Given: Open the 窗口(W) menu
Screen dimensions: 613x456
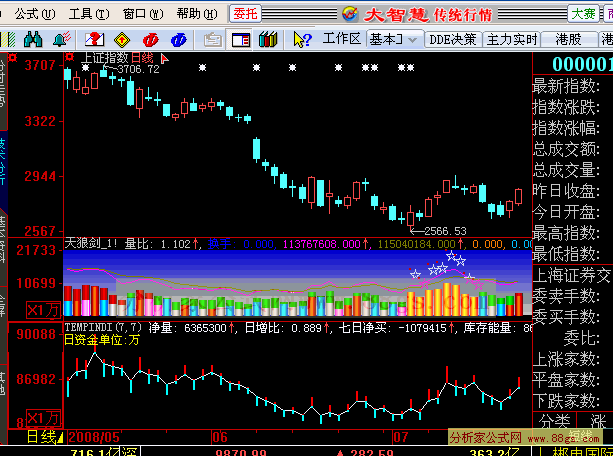Looking at the screenshot, I should click(143, 14).
